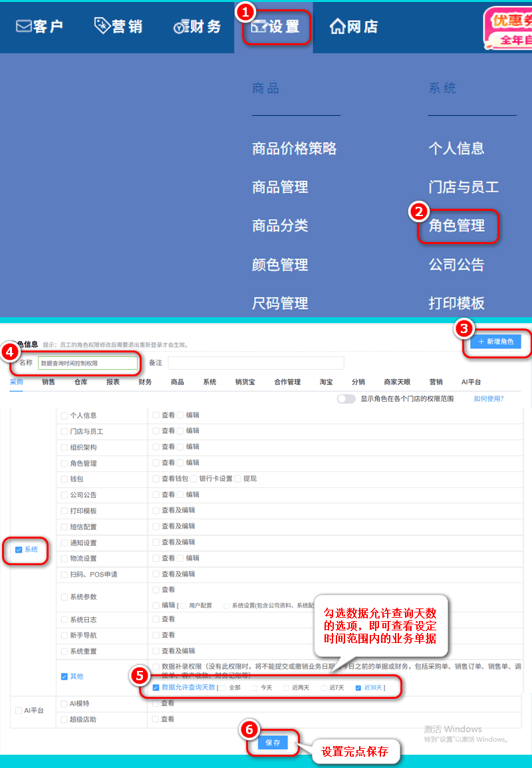Image resolution: width=532 pixels, height=768 pixels.
Task: Click the house icon beside 网店
Action: (x=338, y=27)
